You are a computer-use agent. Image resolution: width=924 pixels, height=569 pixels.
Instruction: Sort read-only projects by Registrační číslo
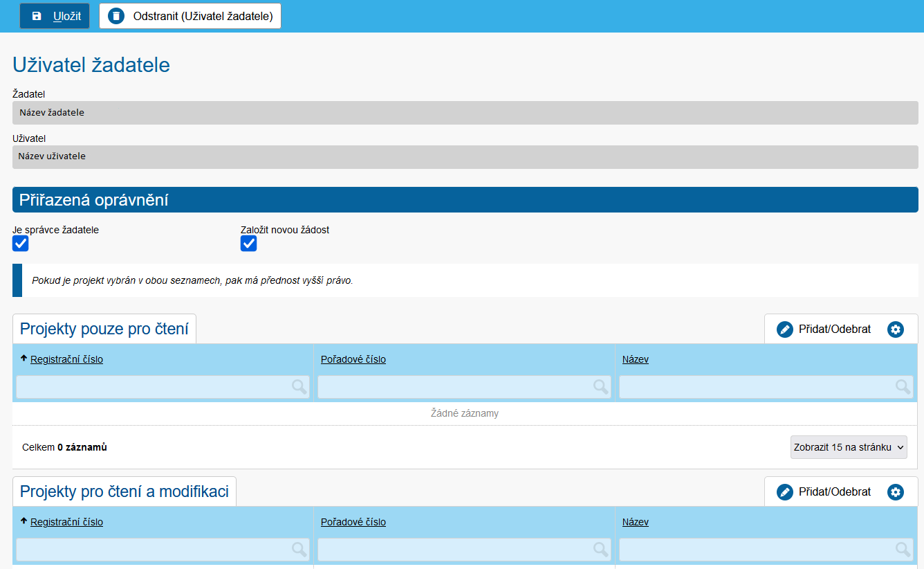(x=66, y=359)
